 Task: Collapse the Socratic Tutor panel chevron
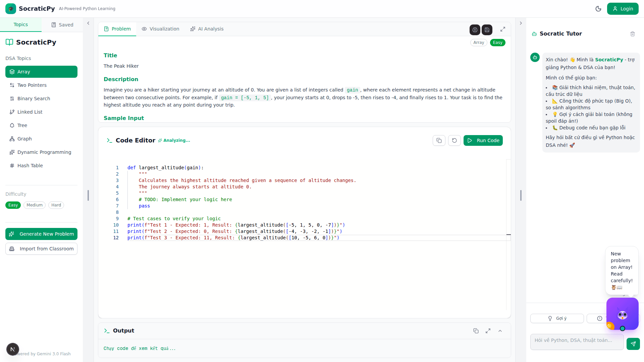(x=521, y=23)
